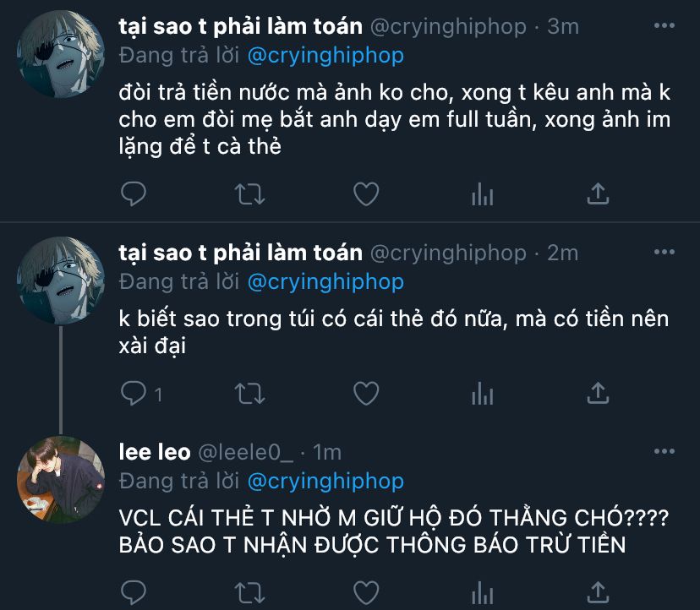
Task: Retweet the first cryinghiphop tweet
Action: (x=249, y=194)
